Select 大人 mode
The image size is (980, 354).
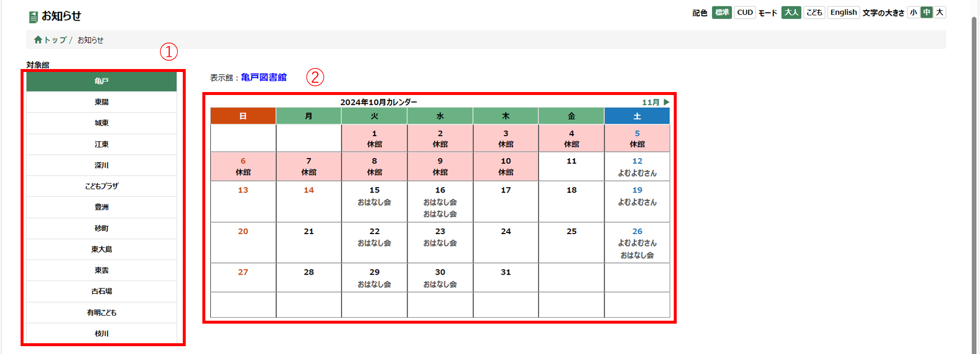click(x=791, y=13)
